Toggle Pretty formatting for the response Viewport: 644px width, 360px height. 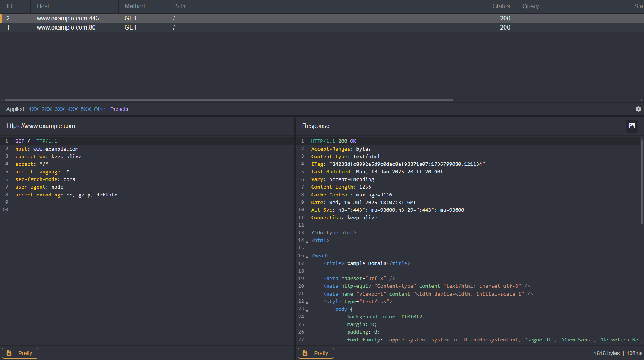point(316,353)
